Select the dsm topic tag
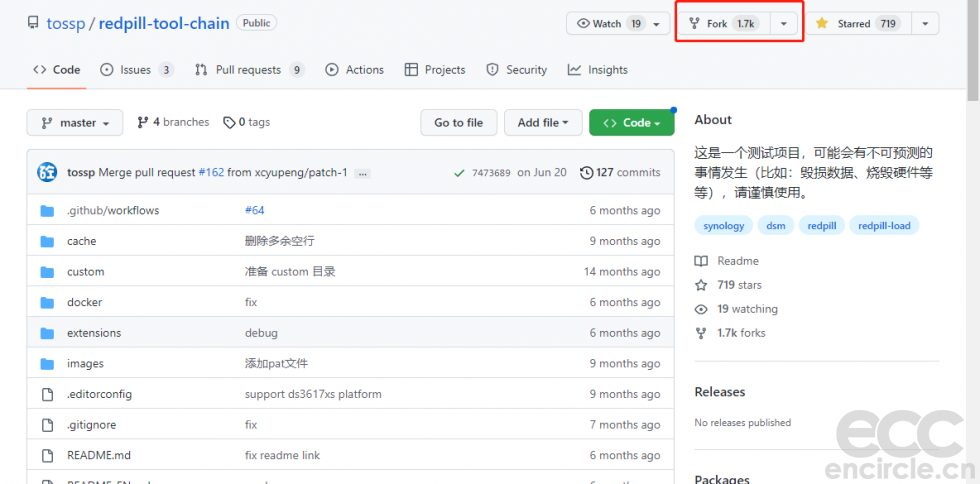The width and height of the screenshot is (980, 484). point(776,226)
